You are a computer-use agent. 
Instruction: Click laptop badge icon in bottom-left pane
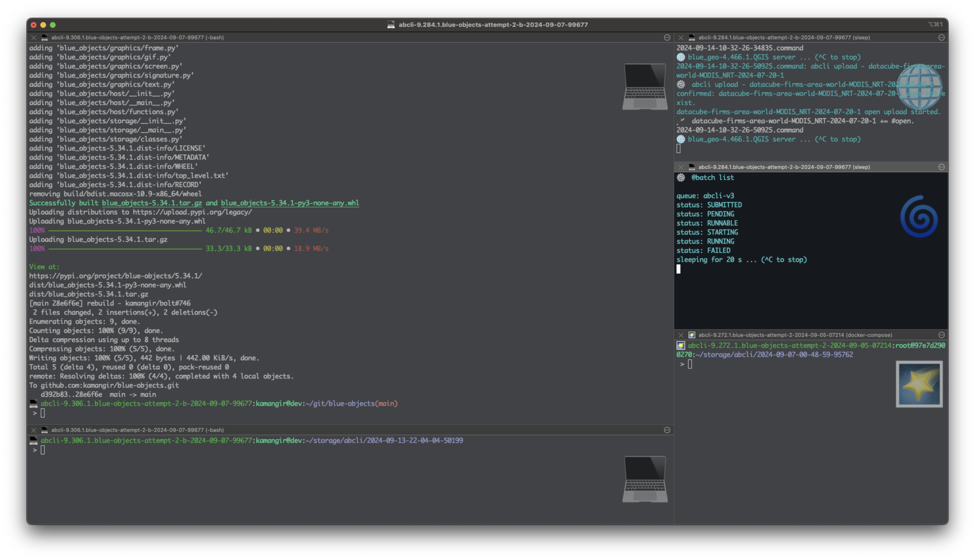[x=645, y=479]
